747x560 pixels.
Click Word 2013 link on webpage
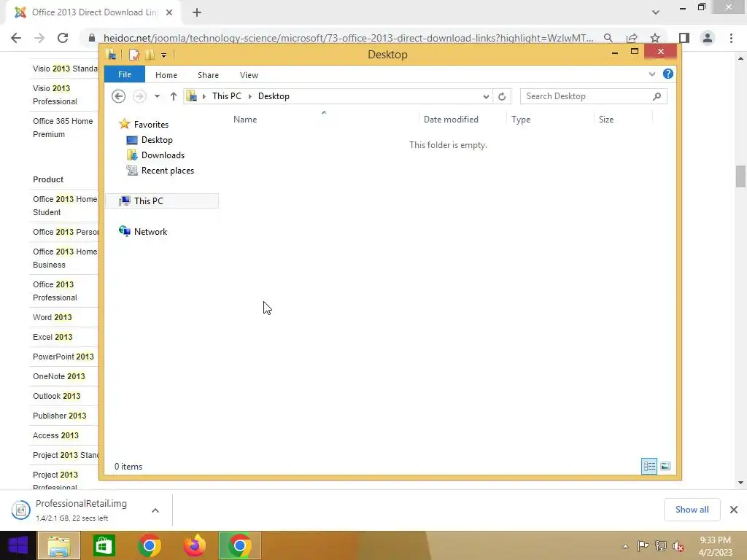53,317
